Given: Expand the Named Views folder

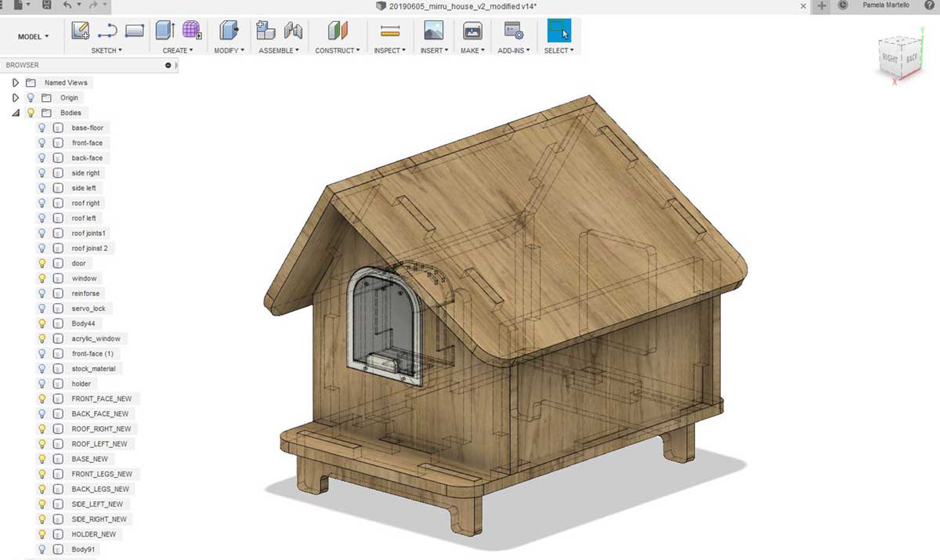Looking at the screenshot, I should pos(15,82).
